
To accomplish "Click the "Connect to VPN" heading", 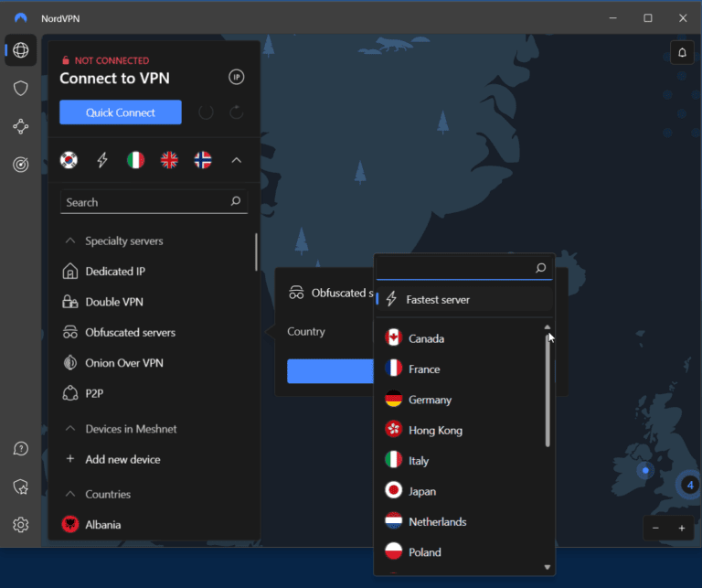I will (114, 78).
